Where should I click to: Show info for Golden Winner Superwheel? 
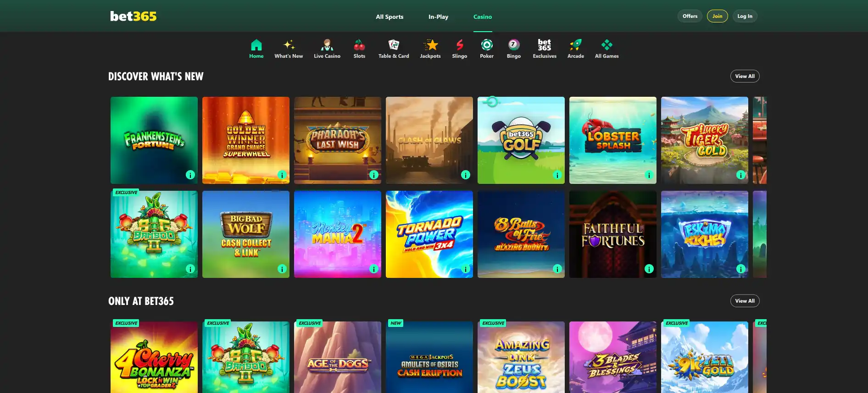coord(282,175)
